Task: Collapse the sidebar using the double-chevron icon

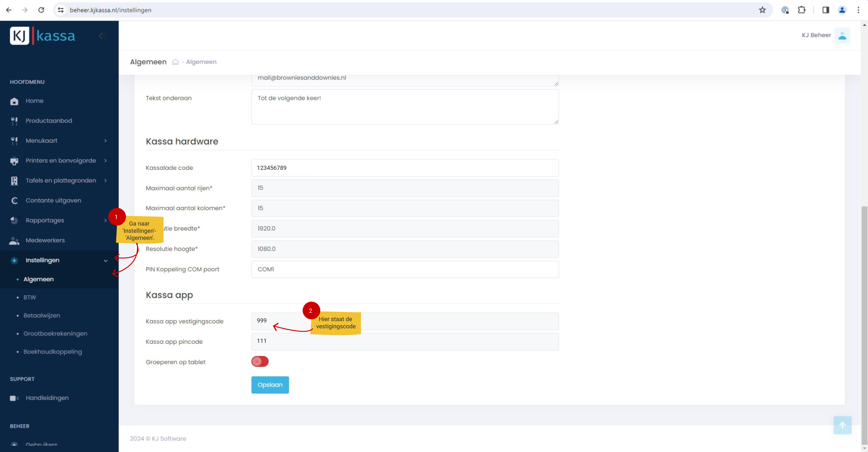Action: 102,36
